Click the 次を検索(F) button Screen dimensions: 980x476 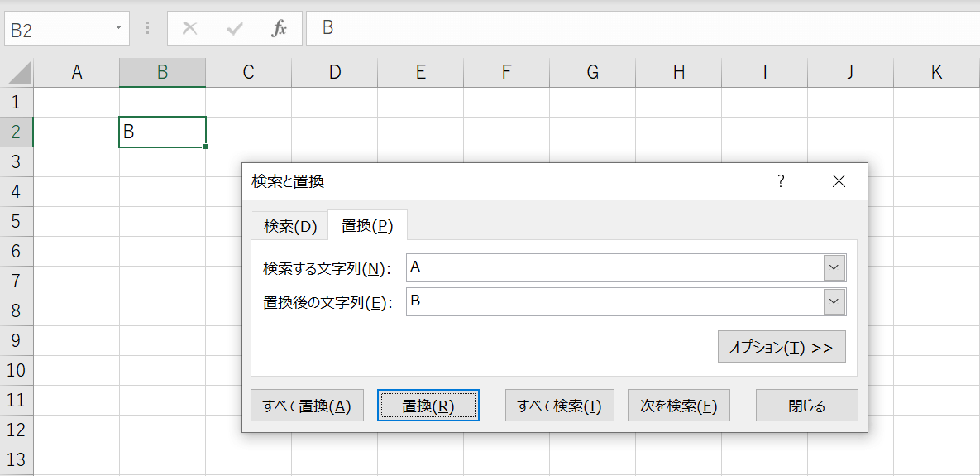(678, 406)
